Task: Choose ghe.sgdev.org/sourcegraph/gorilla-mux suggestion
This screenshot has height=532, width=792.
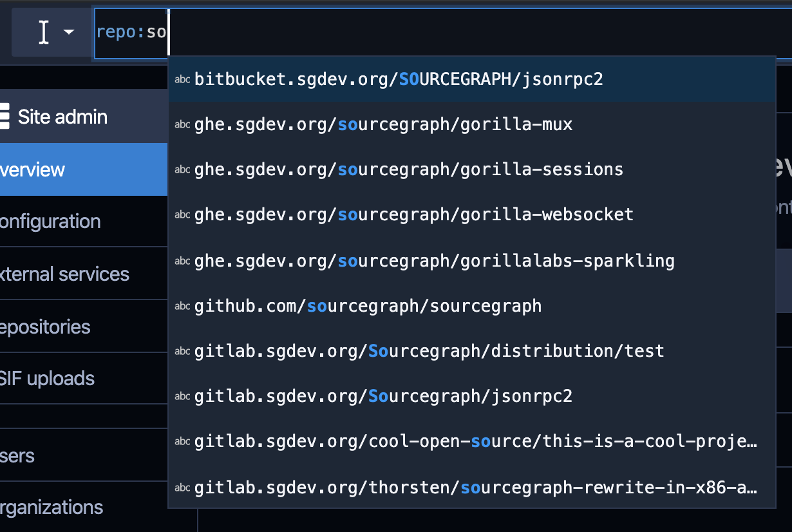Action: point(472,124)
